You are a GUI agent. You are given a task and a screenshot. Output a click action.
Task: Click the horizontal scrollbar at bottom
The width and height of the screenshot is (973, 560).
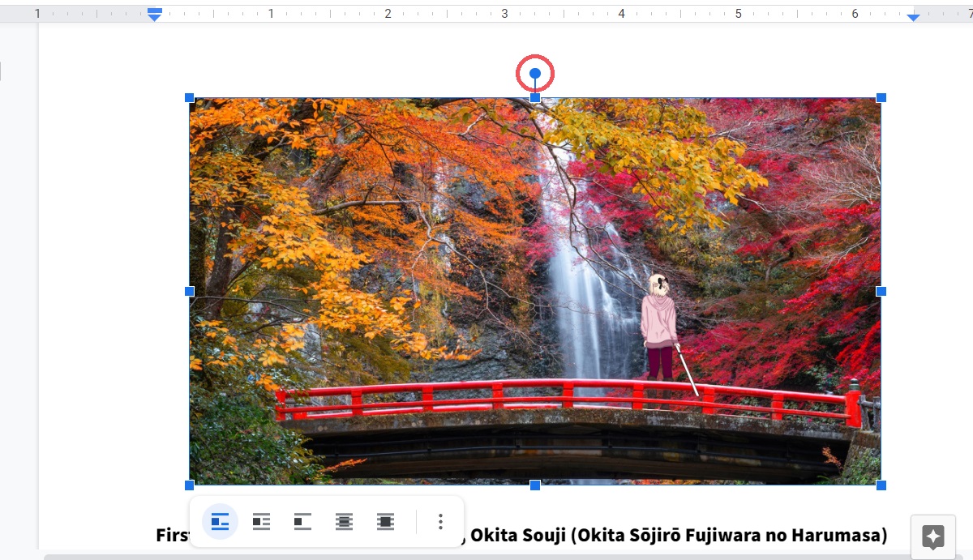pos(486,557)
